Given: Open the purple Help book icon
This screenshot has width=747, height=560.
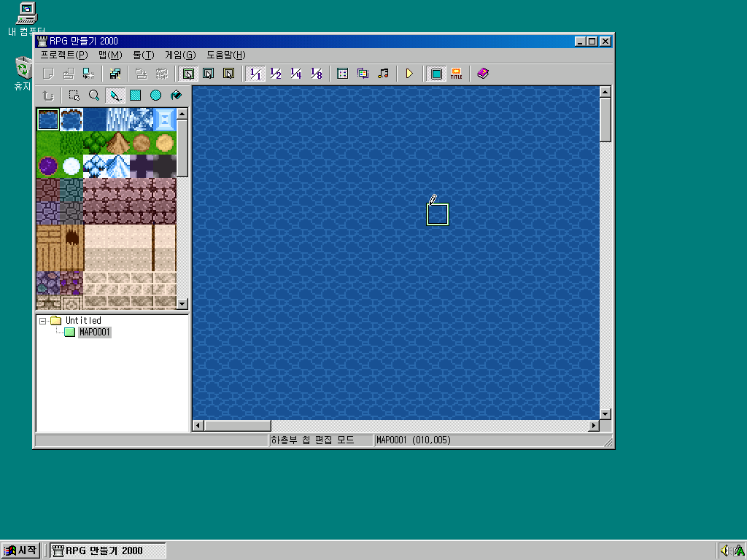Looking at the screenshot, I should coord(483,74).
